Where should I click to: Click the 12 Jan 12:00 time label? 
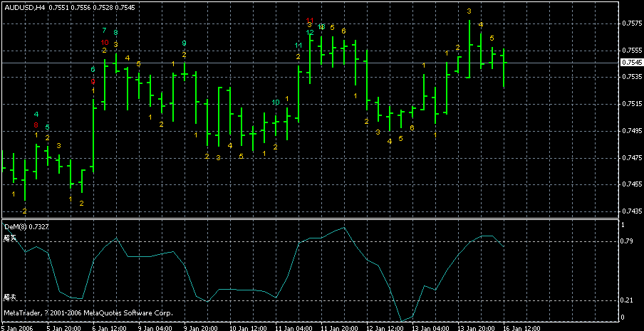click(x=385, y=327)
